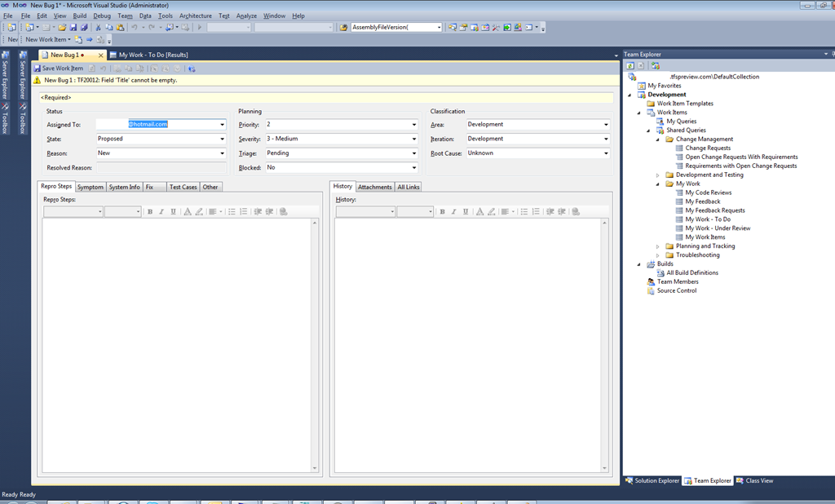Insert bulleted list in Repro Steps
Screen dimensions: 835x504
(232, 211)
